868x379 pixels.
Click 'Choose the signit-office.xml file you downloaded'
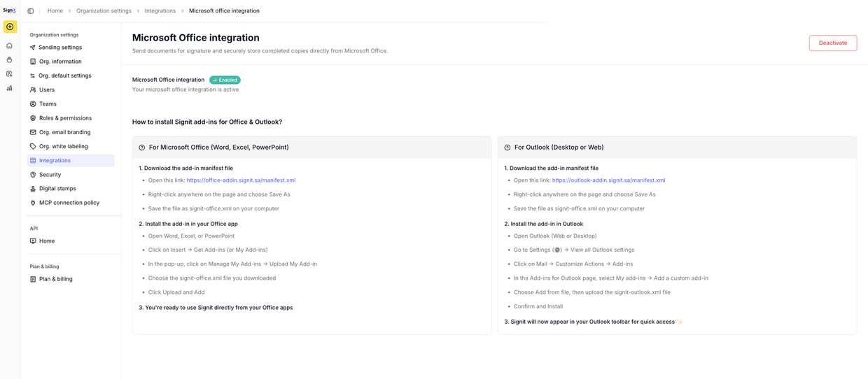(x=212, y=278)
